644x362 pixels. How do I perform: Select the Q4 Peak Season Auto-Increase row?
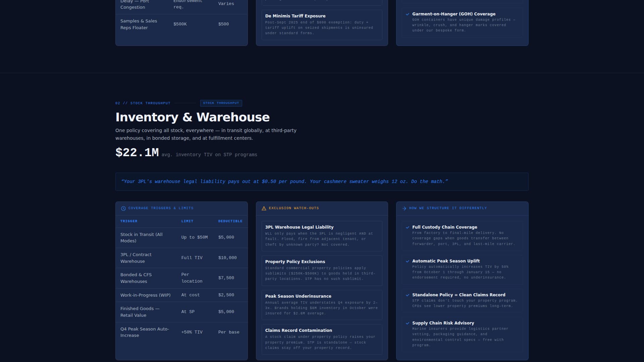coord(181,332)
